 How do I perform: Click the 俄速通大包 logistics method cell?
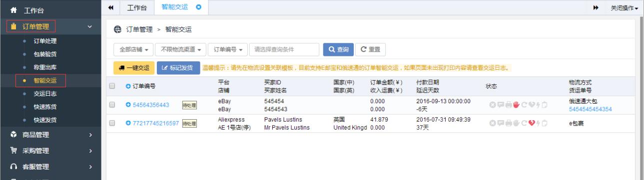(x=583, y=101)
